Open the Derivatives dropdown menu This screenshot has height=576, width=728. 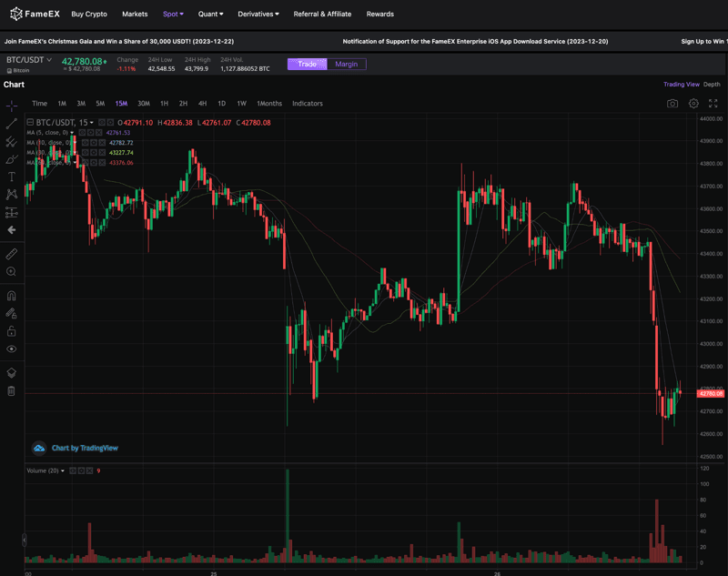tap(258, 15)
